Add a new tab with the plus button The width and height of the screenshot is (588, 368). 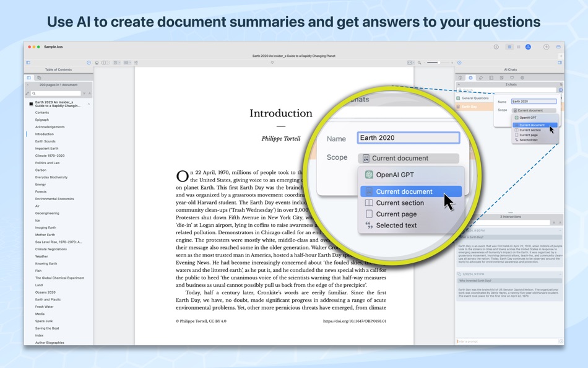(x=561, y=56)
